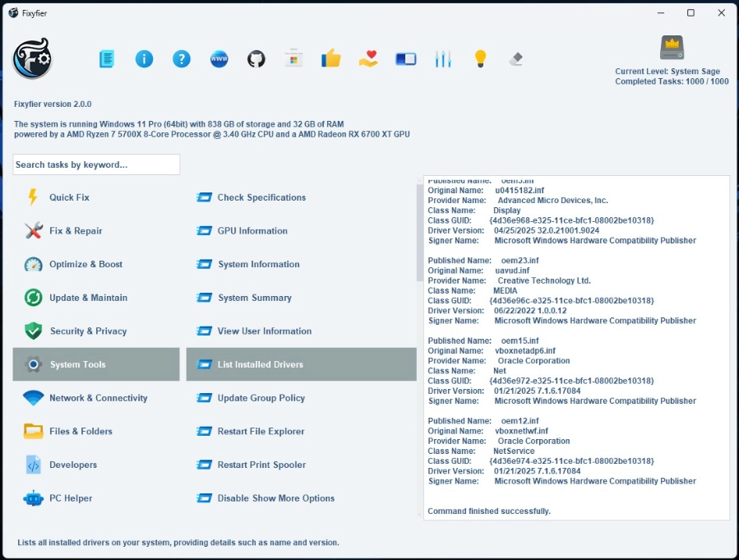The height and width of the screenshot is (560, 739).
Task: Click the scrollbar thumb of task list
Action: (419, 233)
